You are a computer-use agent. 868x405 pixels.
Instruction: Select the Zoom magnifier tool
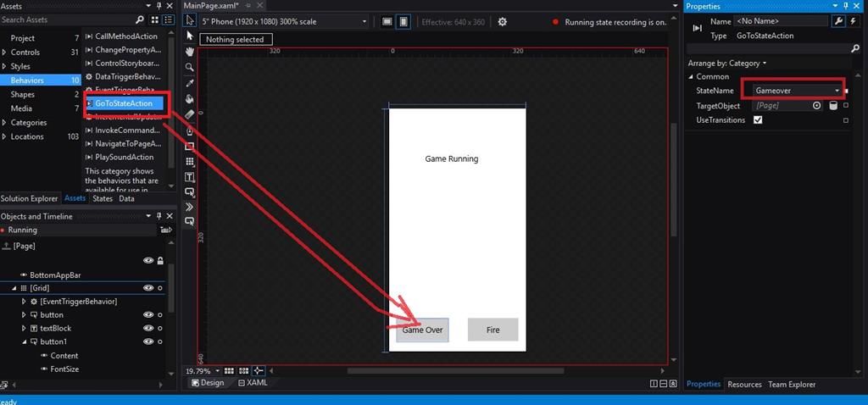(190, 68)
